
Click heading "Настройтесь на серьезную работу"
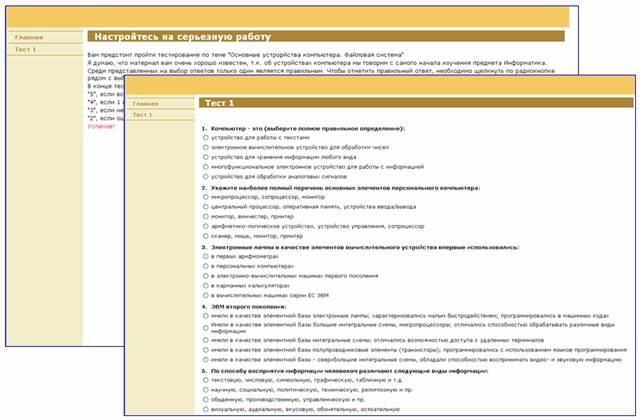[x=182, y=37]
